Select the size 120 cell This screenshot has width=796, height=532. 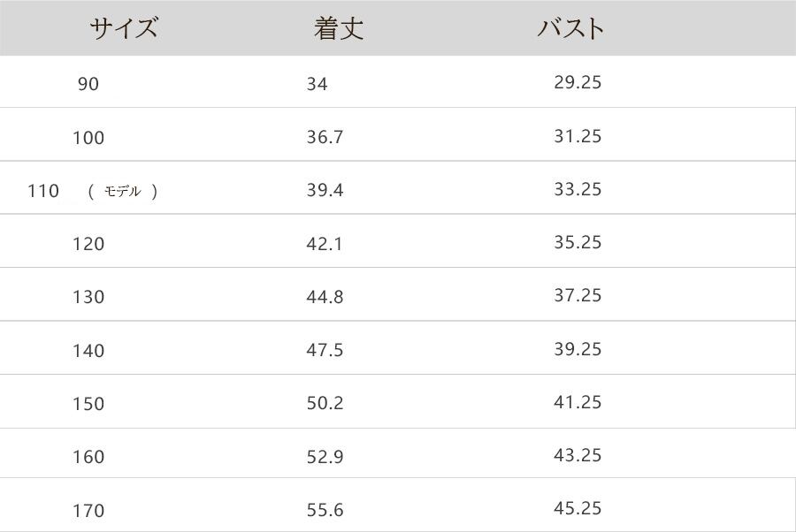pos(88,244)
